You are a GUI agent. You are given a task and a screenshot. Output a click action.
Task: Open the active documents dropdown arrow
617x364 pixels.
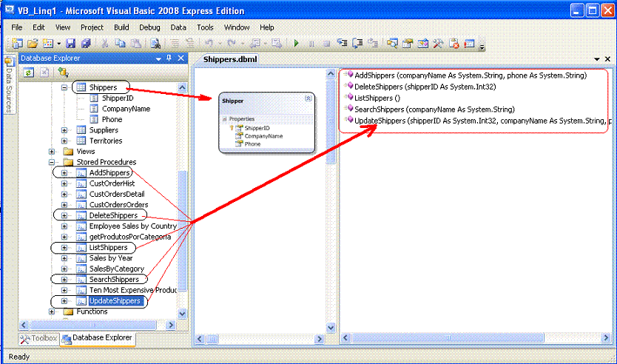coord(597,59)
